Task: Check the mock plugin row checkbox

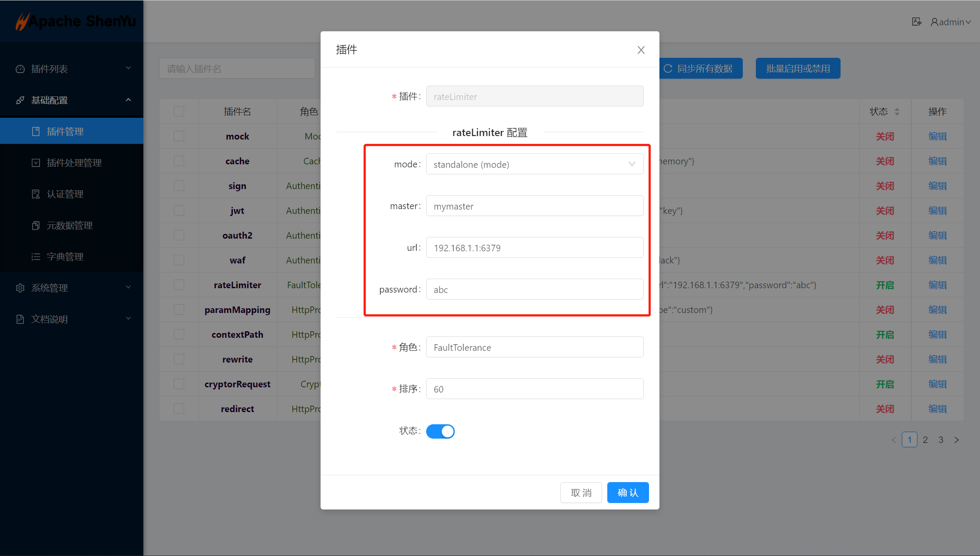Action: pyautogui.click(x=179, y=136)
